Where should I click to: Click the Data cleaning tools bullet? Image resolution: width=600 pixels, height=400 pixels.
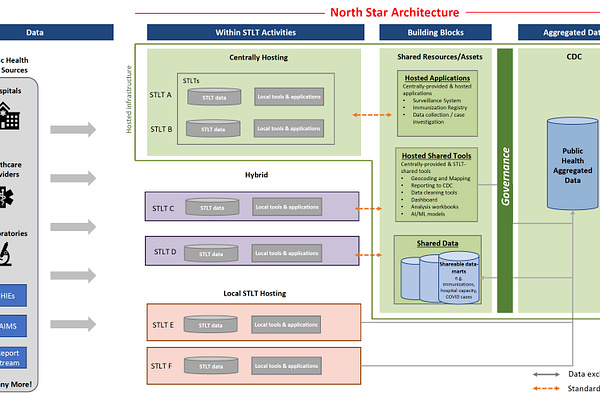click(x=434, y=193)
